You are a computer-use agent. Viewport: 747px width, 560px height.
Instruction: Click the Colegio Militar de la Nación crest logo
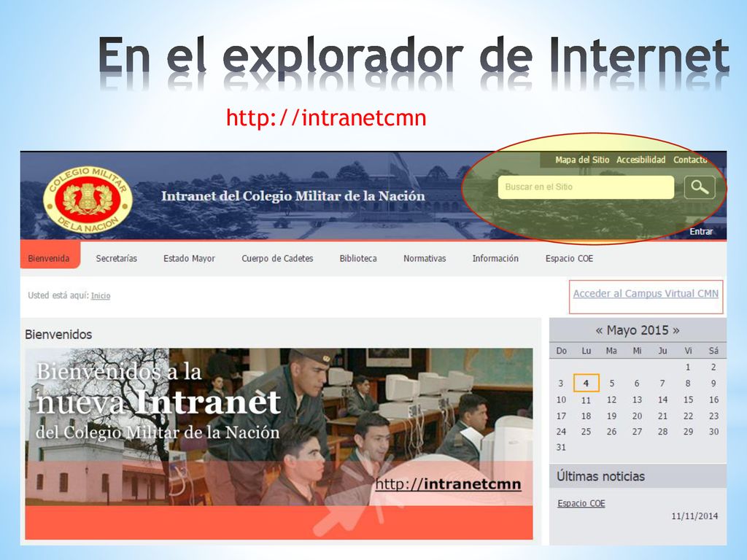(88, 199)
